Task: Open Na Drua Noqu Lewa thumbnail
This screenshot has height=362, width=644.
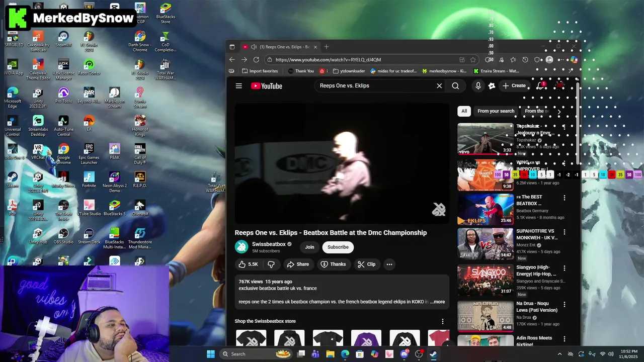Action: tap(485, 316)
